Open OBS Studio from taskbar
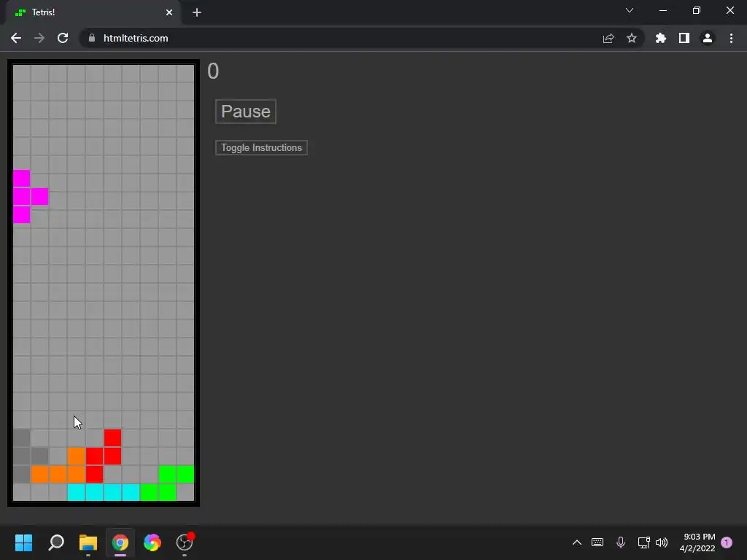 tap(185, 542)
